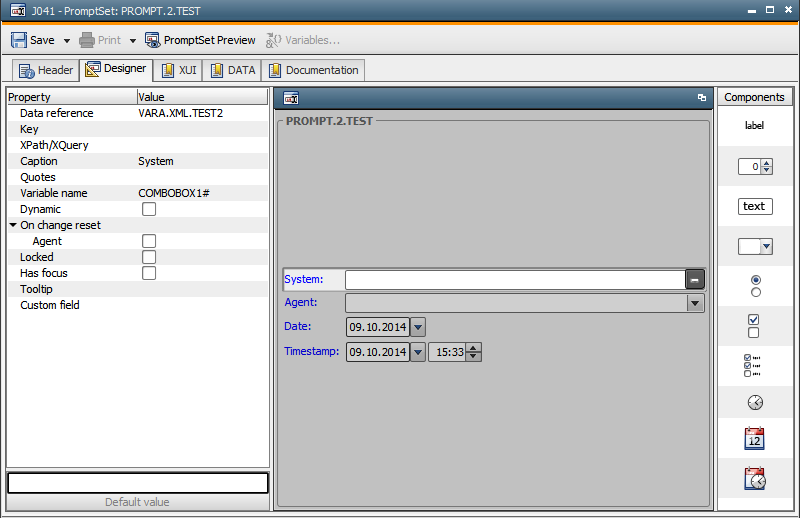Choose the time clock component

point(755,403)
